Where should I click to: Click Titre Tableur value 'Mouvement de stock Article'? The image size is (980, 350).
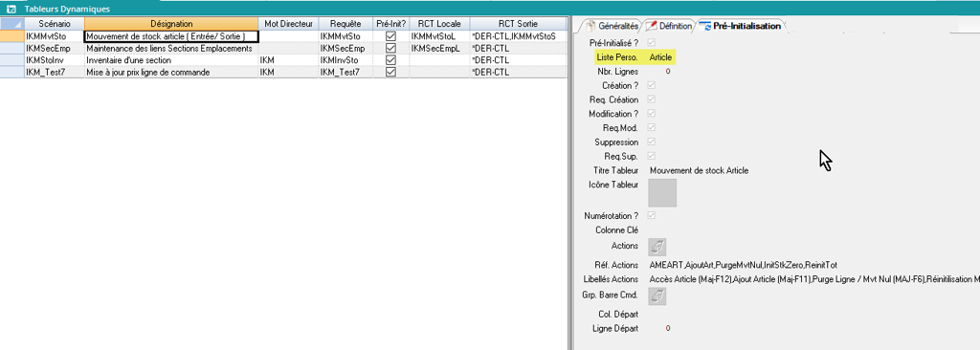(x=699, y=170)
